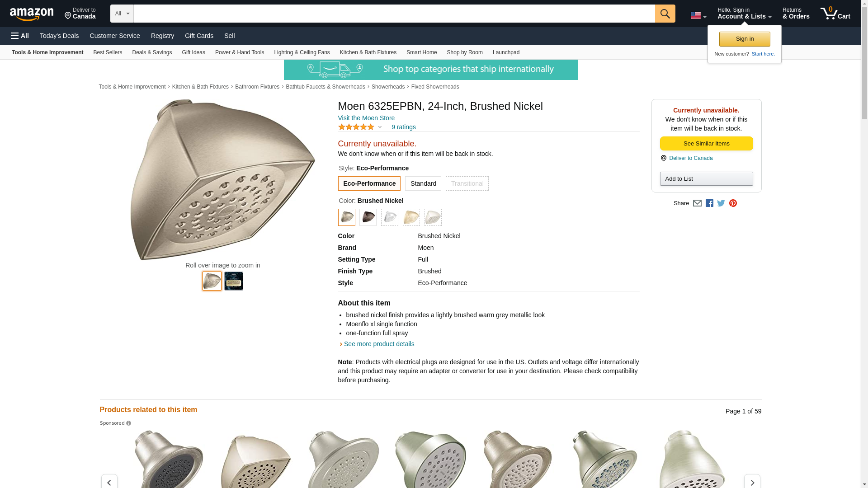Open the language flag dropdown
This screenshot has height=488, width=868.
pyautogui.click(x=698, y=16)
